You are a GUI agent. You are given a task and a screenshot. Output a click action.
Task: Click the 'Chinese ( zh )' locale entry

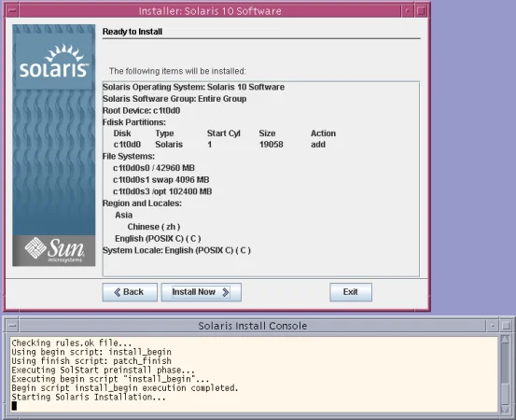pyautogui.click(x=154, y=227)
